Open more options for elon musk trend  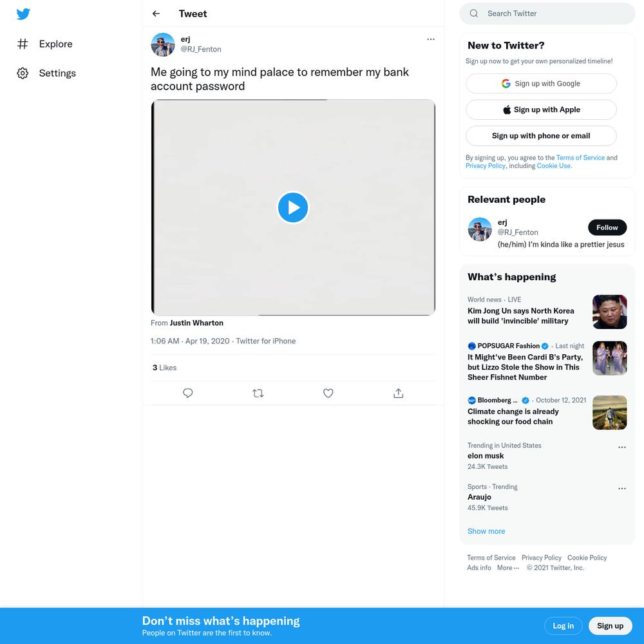pos(622,448)
